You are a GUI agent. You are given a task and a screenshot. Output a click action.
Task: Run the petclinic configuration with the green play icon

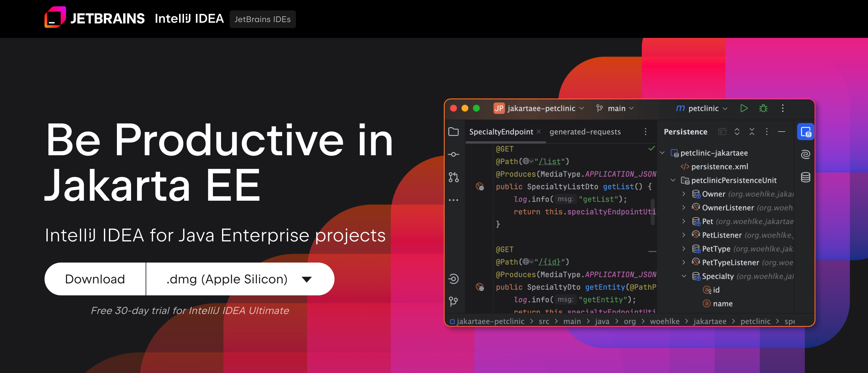click(744, 108)
